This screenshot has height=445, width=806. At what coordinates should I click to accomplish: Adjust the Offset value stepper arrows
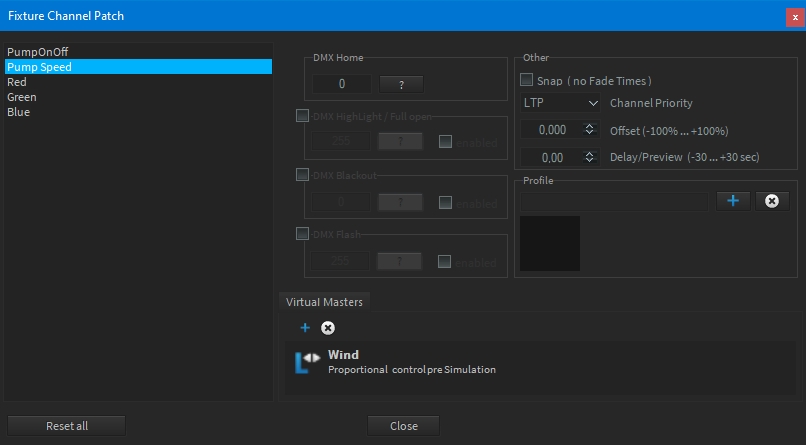pos(588,130)
